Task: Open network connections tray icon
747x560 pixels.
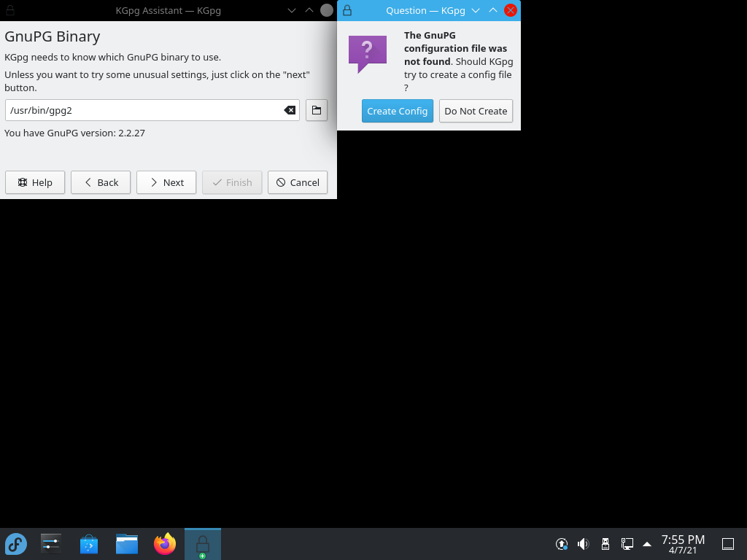Action: pyautogui.click(x=627, y=544)
